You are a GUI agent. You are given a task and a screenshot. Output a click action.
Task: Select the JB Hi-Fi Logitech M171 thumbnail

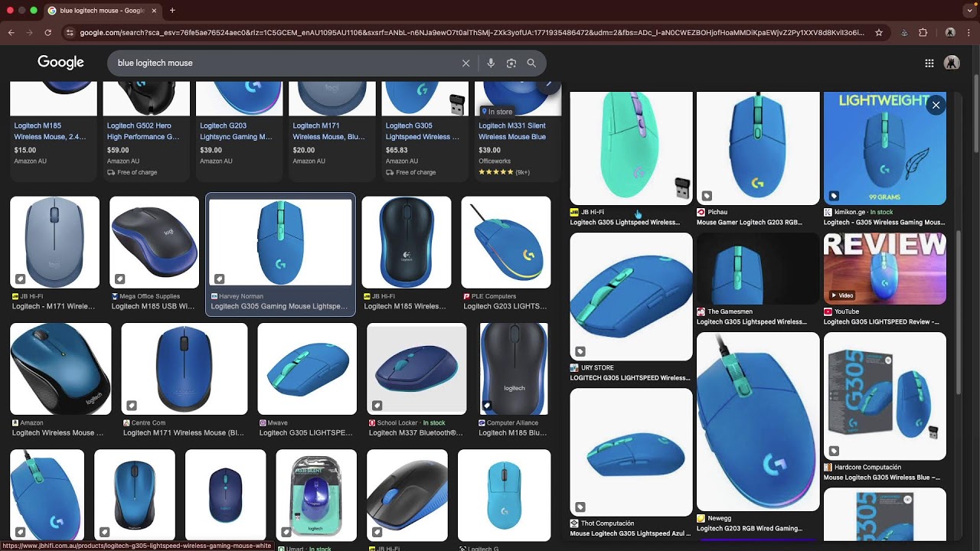point(54,242)
